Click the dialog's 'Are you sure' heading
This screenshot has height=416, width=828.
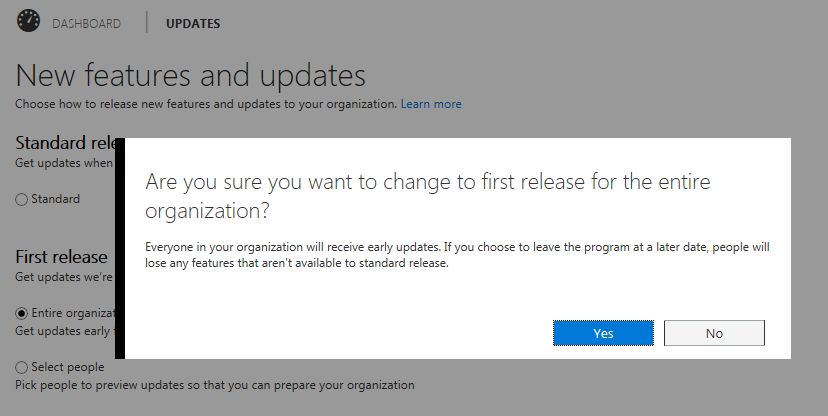tap(430, 196)
